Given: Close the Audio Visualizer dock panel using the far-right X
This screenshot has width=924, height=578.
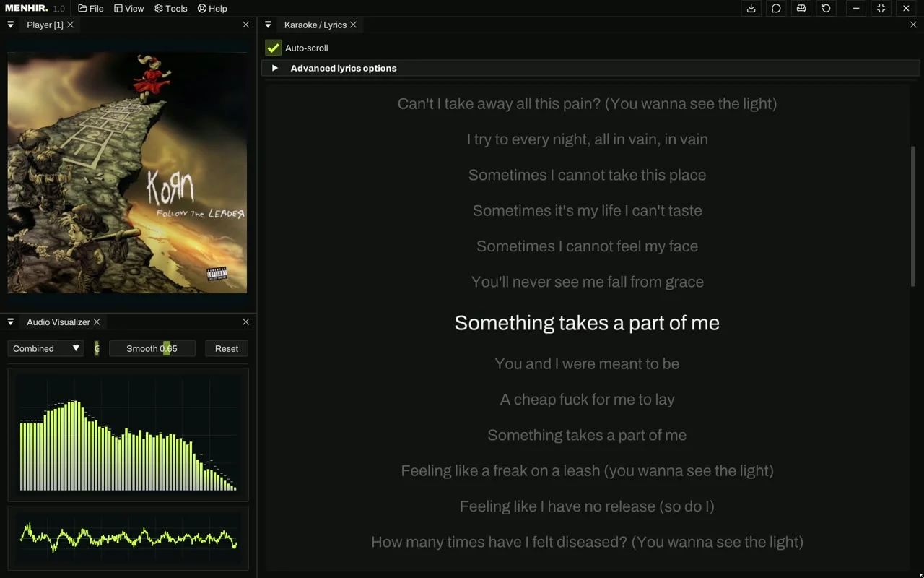Looking at the screenshot, I should [x=245, y=322].
